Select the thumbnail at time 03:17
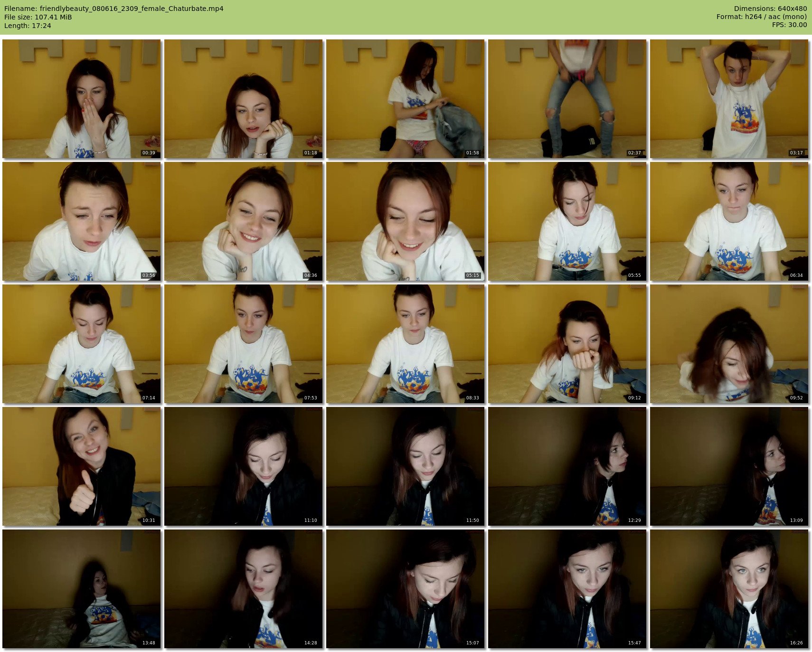The height and width of the screenshot is (652, 812). [729, 99]
